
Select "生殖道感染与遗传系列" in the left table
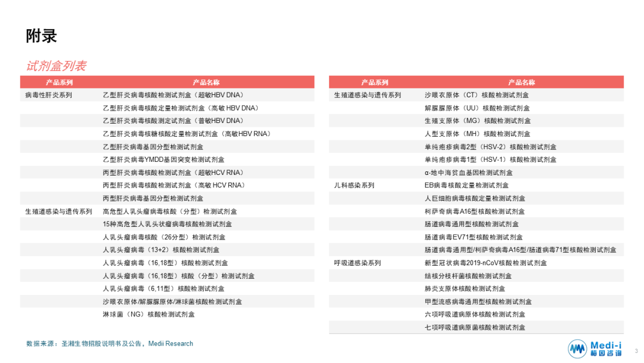pyautogui.click(x=58, y=211)
